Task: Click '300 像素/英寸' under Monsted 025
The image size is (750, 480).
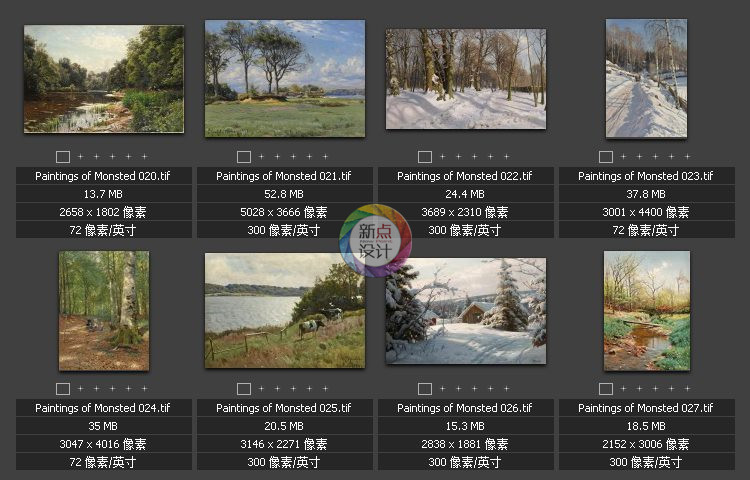Action: (x=284, y=462)
